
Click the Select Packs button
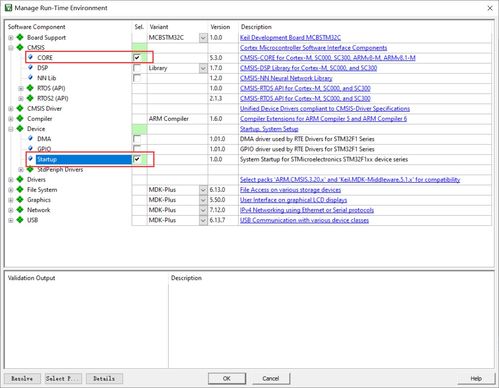(x=63, y=378)
